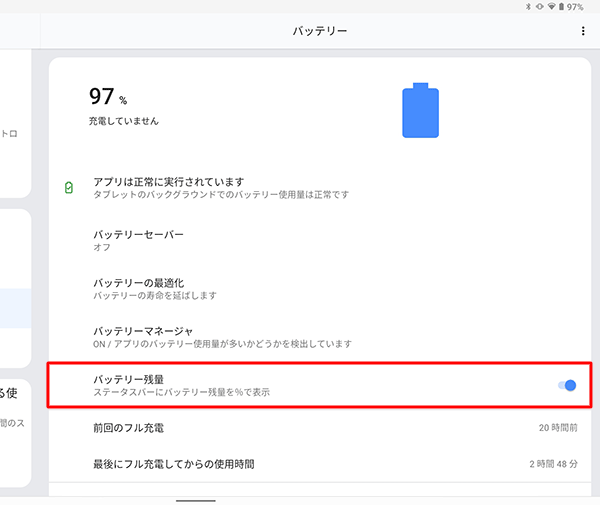The width and height of the screenshot is (600, 505).
Task: Open バッテリーの最適化 settings
Action: click(x=320, y=289)
